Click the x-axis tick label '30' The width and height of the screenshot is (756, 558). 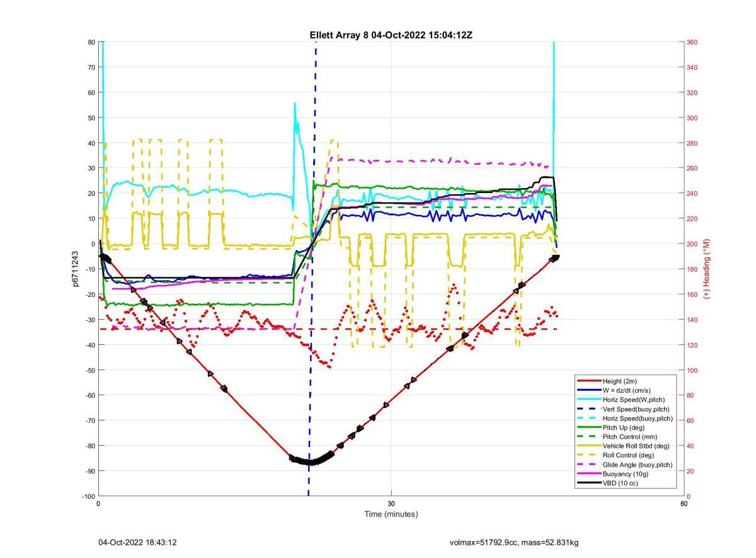[x=391, y=503]
